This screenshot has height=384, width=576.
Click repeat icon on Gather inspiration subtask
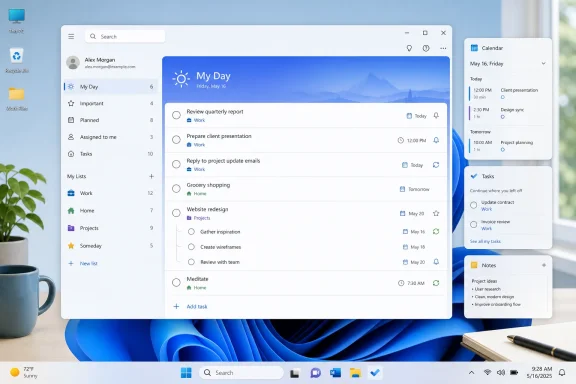[436, 232]
